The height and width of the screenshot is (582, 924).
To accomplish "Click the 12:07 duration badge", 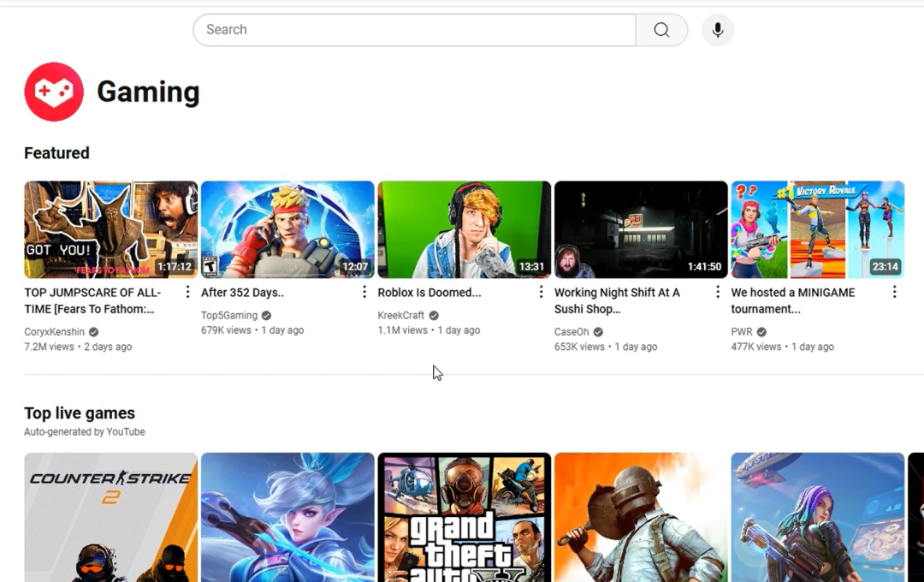I will (355, 266).
